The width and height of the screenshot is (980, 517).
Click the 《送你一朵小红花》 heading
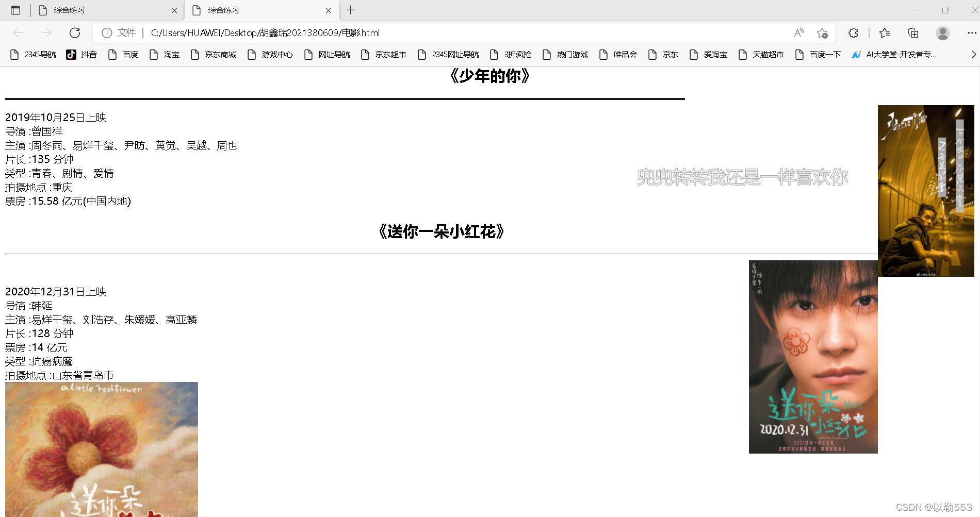(x=441, y=232)
